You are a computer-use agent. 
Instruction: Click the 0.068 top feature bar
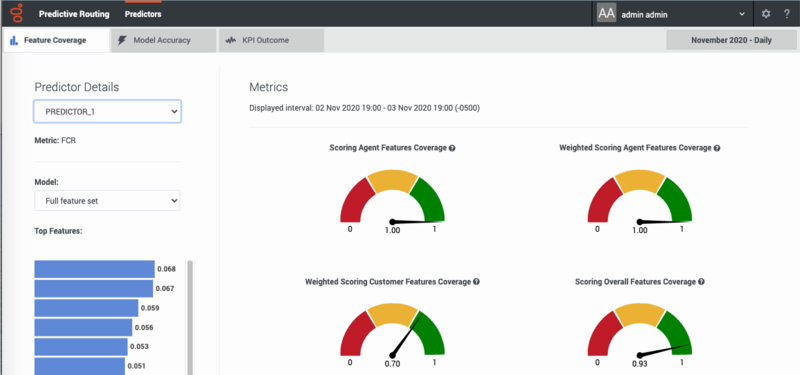coord(94,269)
